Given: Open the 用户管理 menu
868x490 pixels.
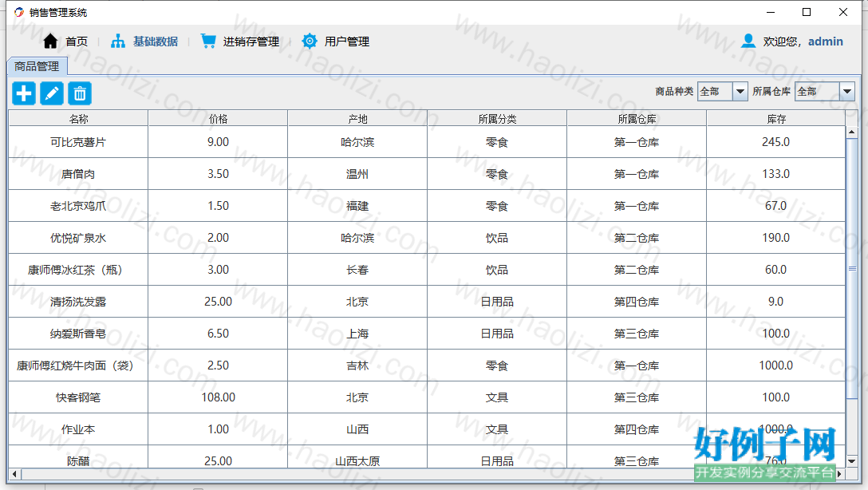Looking at the screenshot, I should pos(346,41).
